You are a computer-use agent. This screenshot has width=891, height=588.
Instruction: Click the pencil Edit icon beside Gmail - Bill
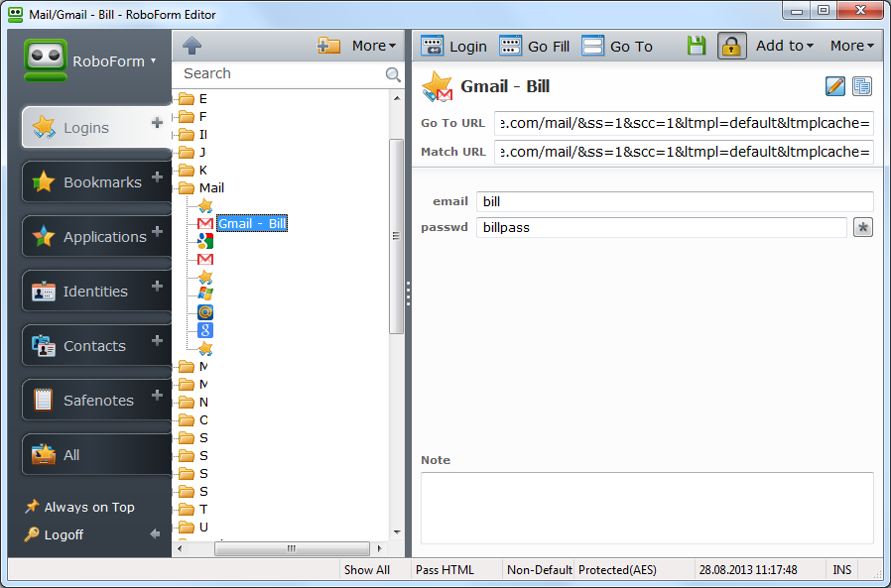click(x=834, y=86)
